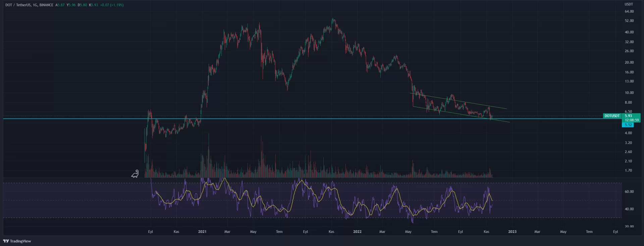644x246 pixels.
Task: Click the 2023 label on time axis
Action: tap(512, 232)
